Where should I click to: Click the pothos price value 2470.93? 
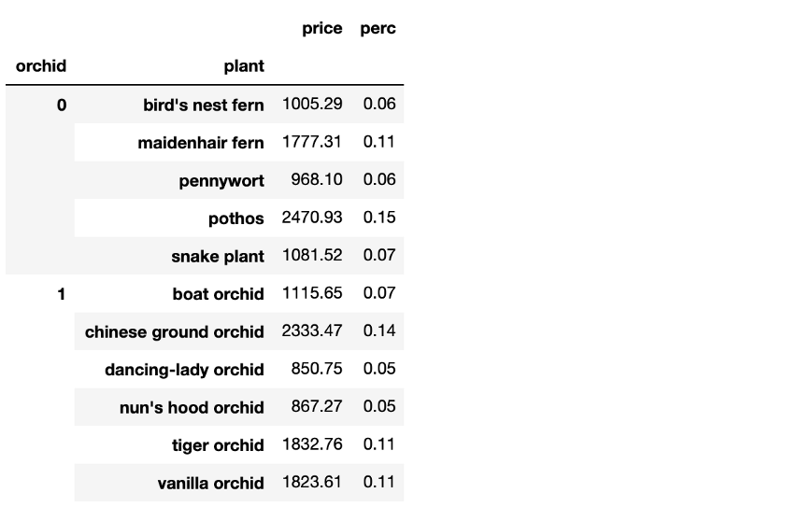(x=312, y=218)
